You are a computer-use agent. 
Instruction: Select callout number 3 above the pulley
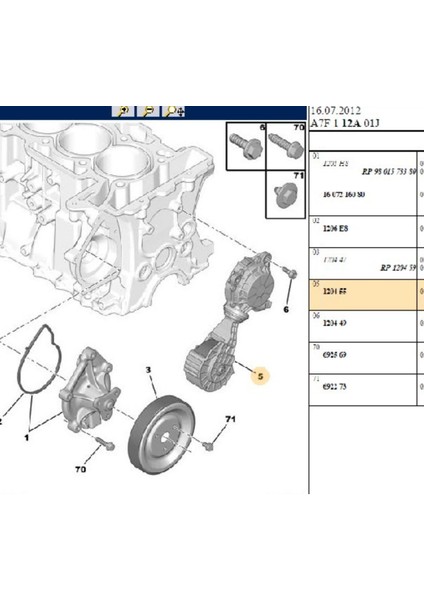click(x=148, y=370)
